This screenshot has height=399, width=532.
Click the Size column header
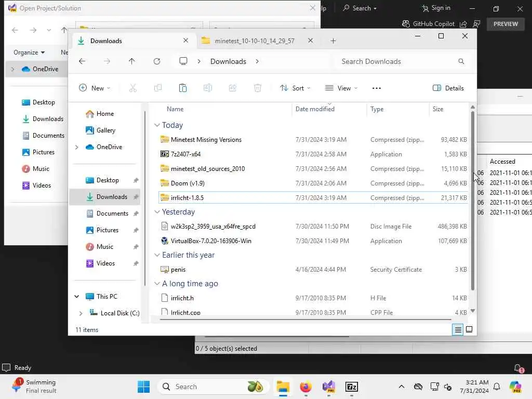pos(437,109)
